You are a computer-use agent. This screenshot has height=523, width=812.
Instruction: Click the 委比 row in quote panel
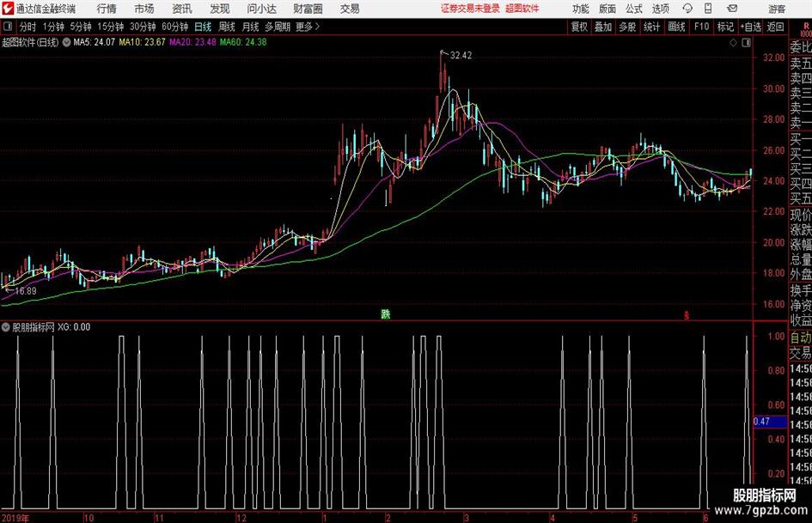point(801,47)
